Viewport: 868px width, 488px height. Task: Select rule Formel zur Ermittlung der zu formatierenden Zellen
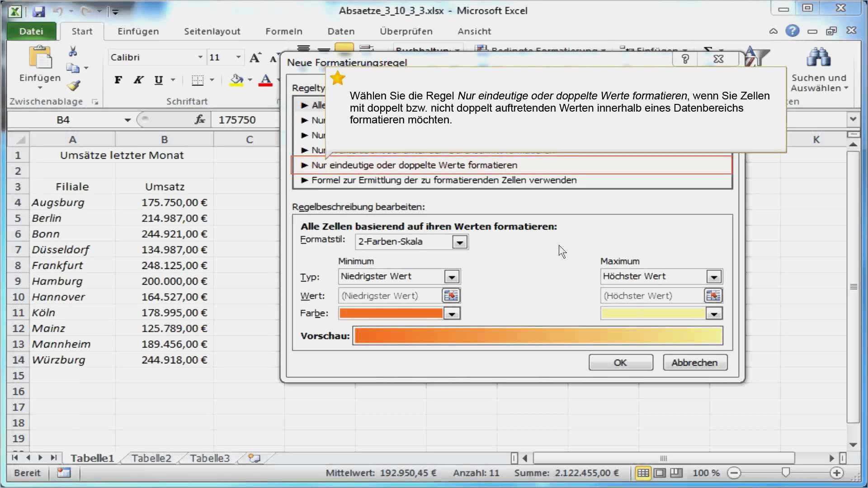pyautogui.click(x=443, y=180)
